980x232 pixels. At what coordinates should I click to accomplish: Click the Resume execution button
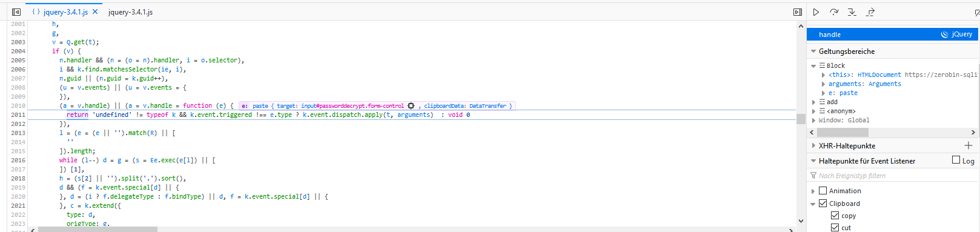click(816, 12)
